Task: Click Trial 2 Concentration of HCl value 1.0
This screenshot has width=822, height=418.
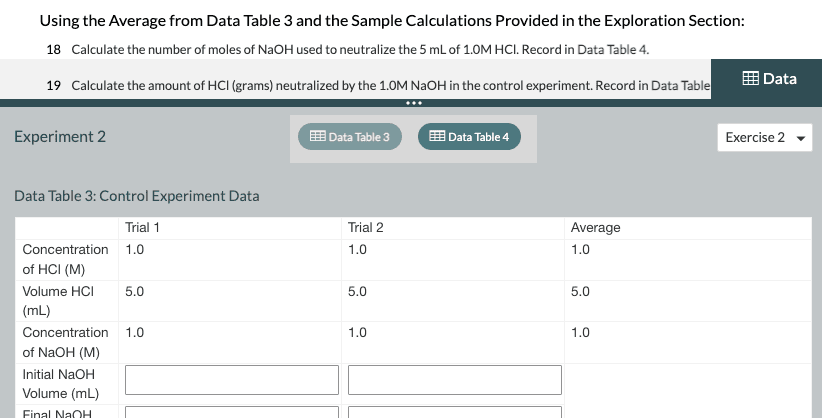Action: pyautogui.click(x=358, y=250)
